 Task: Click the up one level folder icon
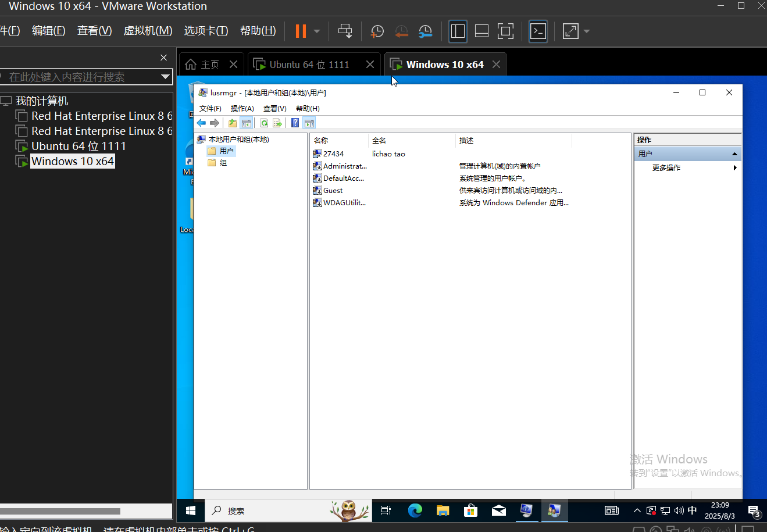pos(233,123)
